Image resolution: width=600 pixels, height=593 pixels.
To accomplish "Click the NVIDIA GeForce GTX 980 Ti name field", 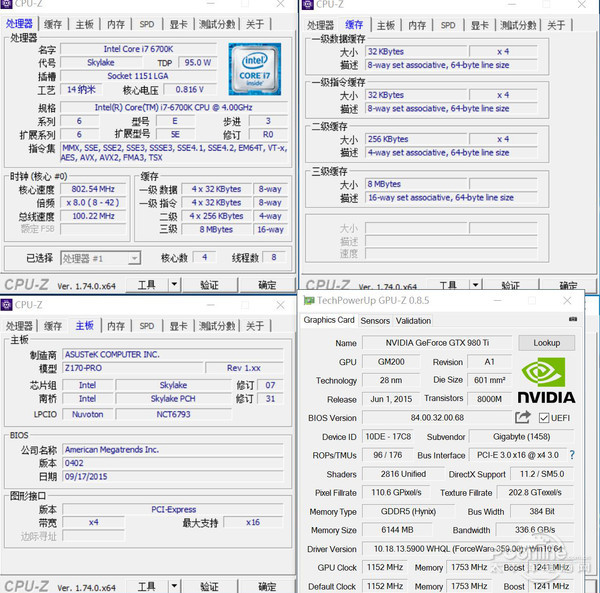I will pyautogui.click(x=437, y=343).
